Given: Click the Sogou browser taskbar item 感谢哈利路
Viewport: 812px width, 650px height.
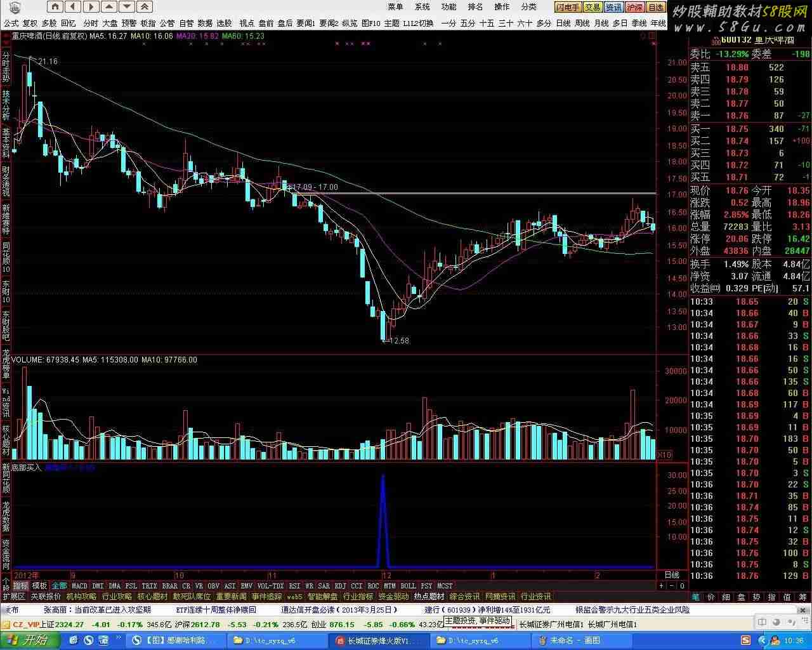Looking at the screenshot, I should [x=175, y=640].
